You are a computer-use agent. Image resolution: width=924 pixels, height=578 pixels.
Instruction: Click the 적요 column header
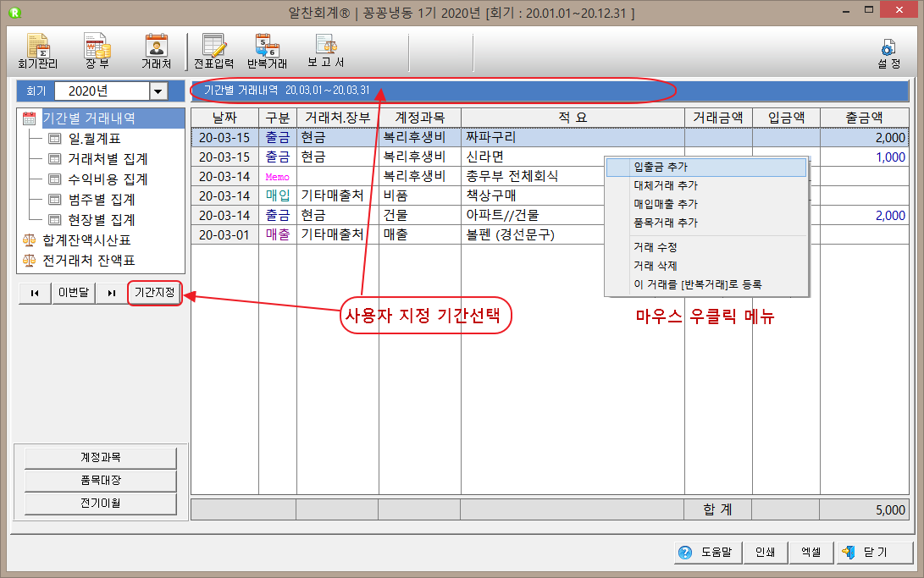click(x=573, y=118)
